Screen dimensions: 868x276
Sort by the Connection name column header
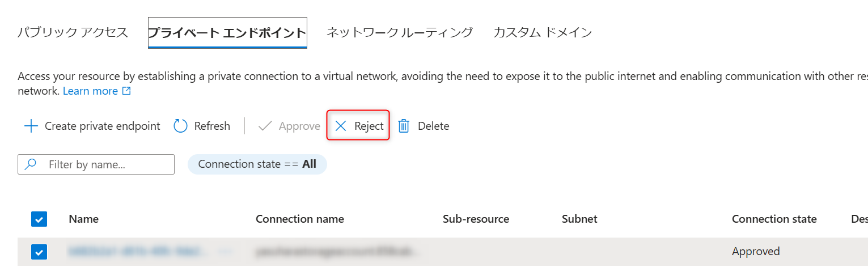coord(299,219)
